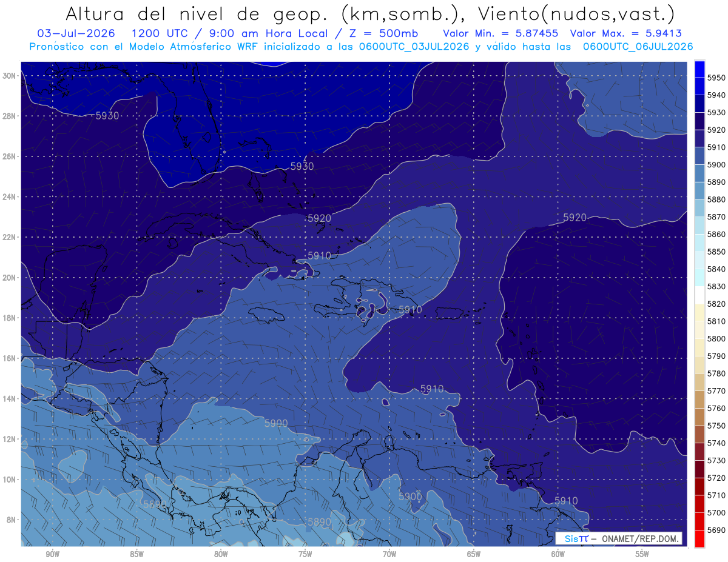Click the longitude axis label 75W
The image size is (728, 562).
[x=305, y=554]
